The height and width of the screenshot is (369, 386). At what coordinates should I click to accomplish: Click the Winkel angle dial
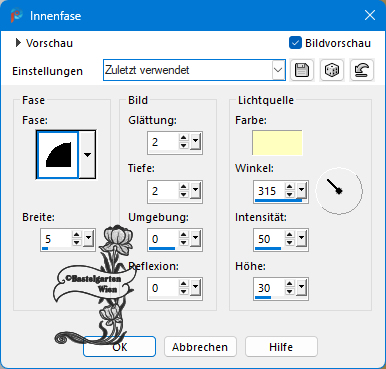339,191
